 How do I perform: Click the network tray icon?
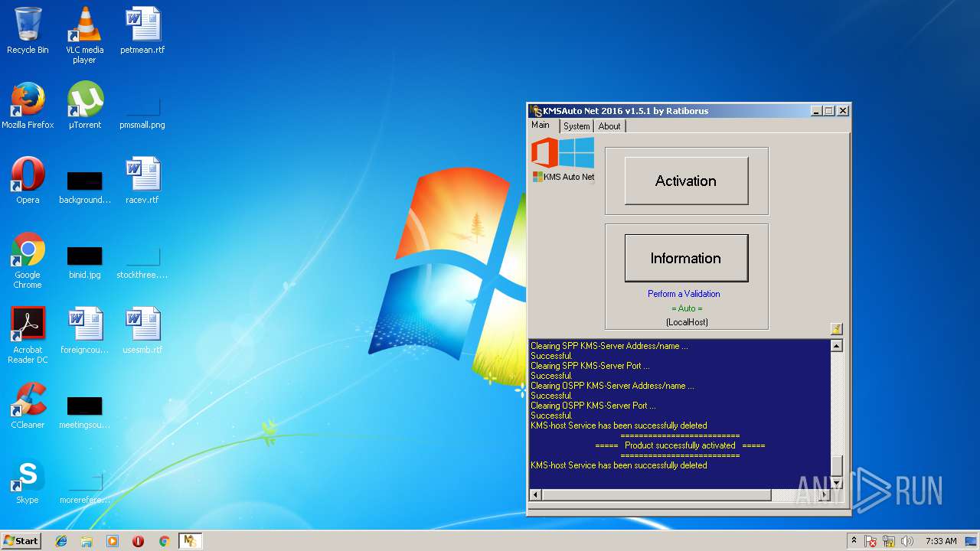pos(889,541)
